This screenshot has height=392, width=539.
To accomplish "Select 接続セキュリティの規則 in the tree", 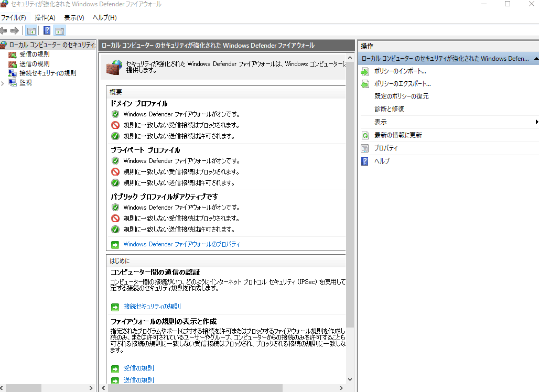I will click(x=48, y=73).
